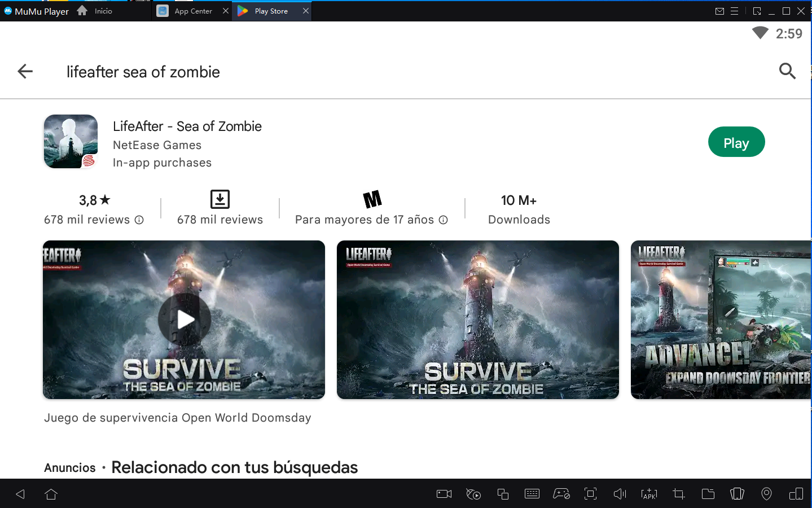
Task: Show info about the 17 años age rating
Action: coord(444,220)
